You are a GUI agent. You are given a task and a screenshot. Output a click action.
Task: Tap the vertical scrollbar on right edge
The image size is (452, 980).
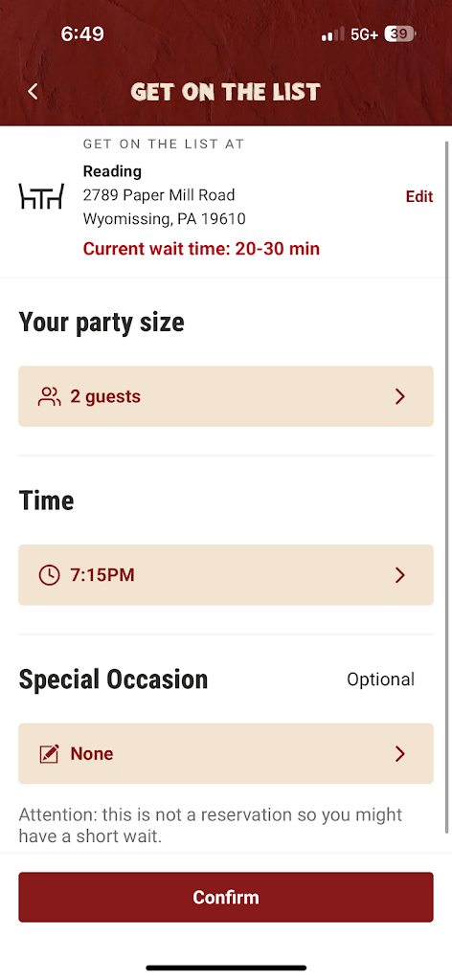click(x=447, y=487)
